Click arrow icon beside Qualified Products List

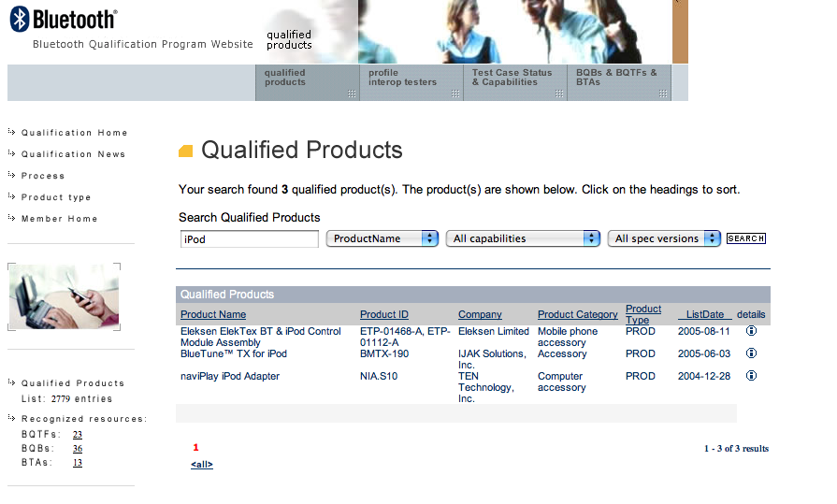click(x=11, y=382)
